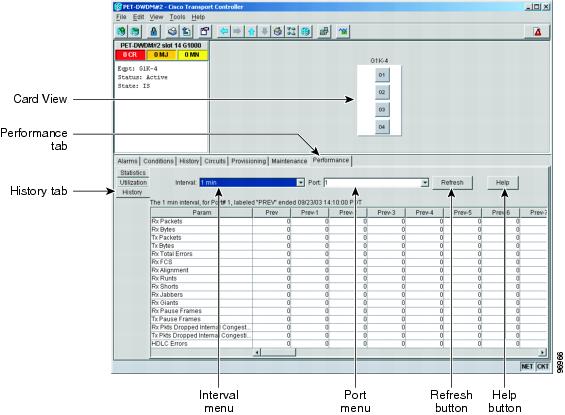Click the horizontal scrollbar right arrow
The height and width of the screenshot is (415, 565).
pos(543,352)
